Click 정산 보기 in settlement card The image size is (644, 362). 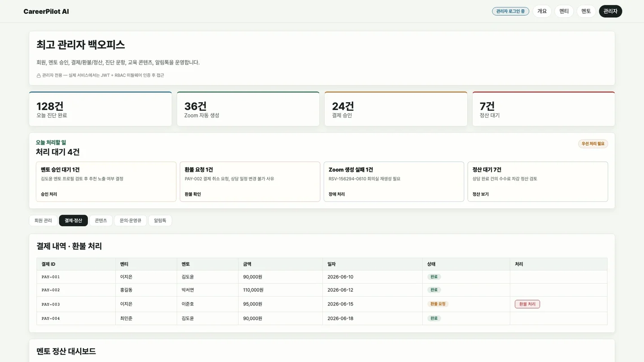480,194
